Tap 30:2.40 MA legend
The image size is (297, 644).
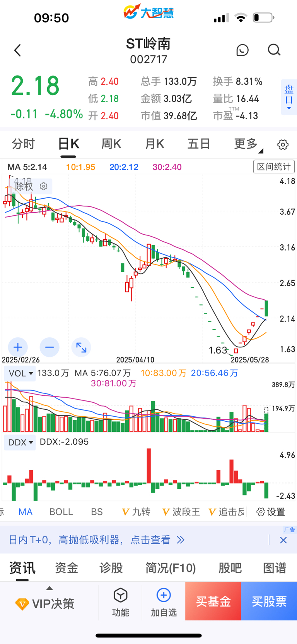(167, 167)
